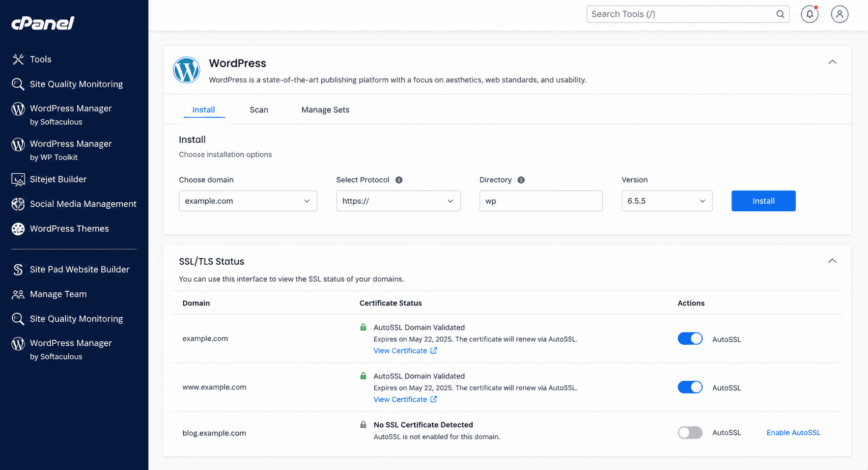Click the Domain column header
This screenshot has width=868, height=470.
point(196,303)
